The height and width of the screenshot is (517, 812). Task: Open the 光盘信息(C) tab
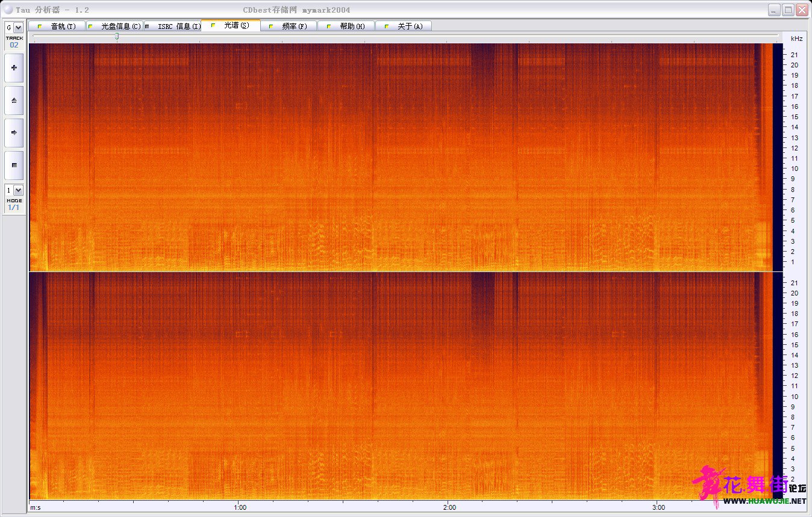coord(114,26)
